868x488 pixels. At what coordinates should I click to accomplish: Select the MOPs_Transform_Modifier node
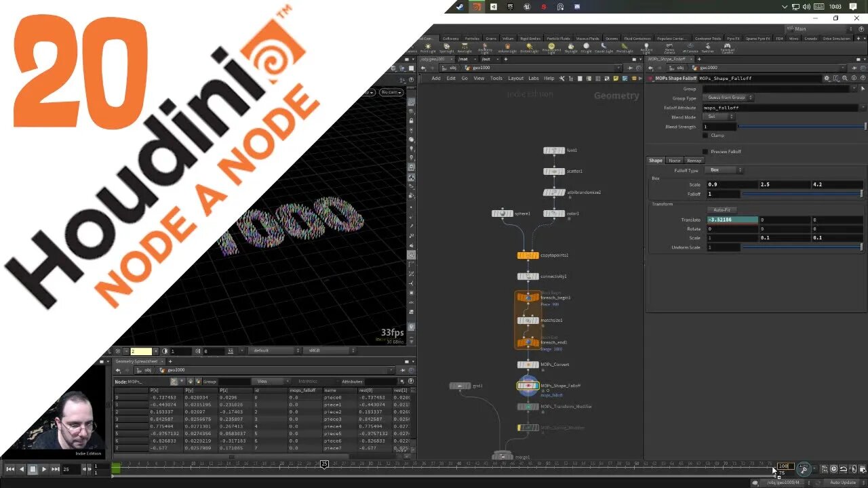[528, 407]
